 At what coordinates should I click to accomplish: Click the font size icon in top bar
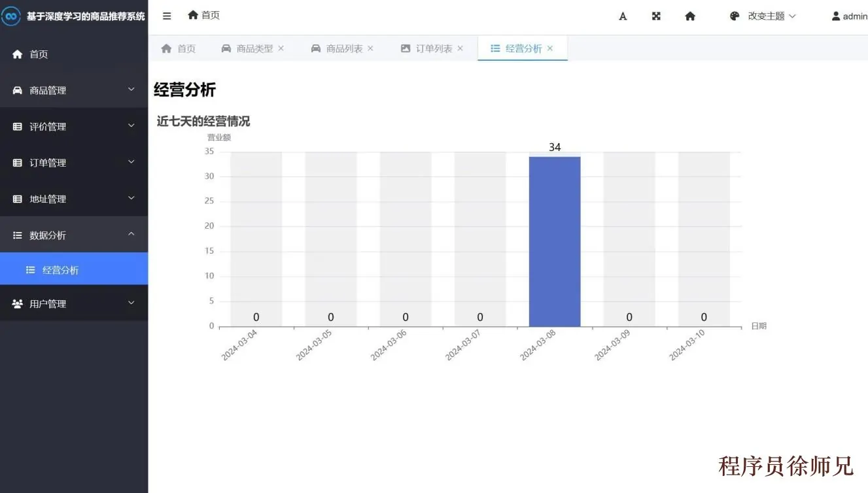tap(622, 16)
